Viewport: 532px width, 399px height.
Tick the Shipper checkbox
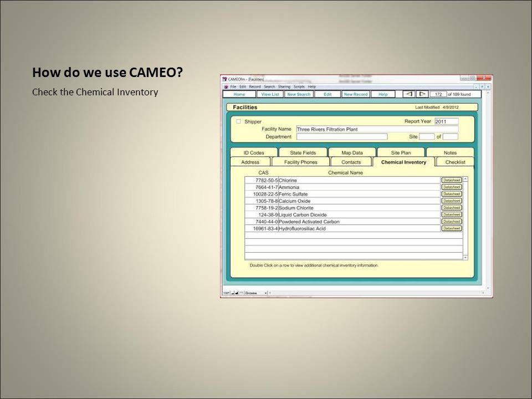pos(238,121)
